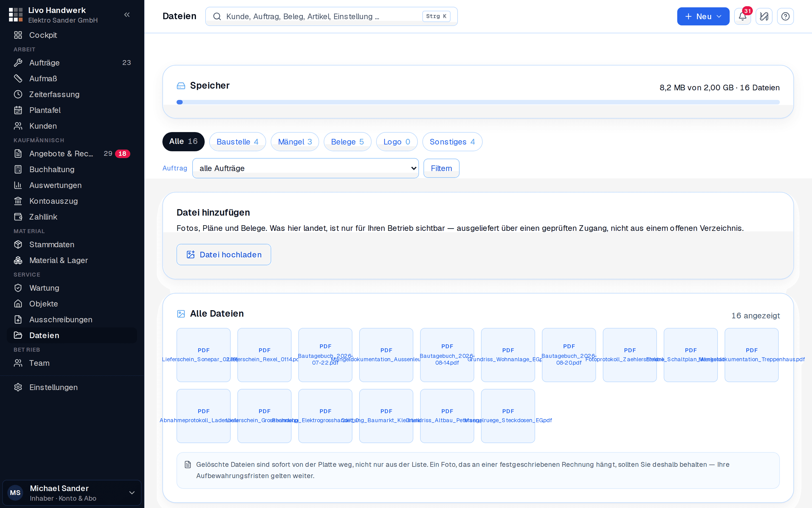Image resolution: width=812 pixels, height=508 pixels.
Task: Select the Mängel 3 filter tab
Action: [295, 141]
